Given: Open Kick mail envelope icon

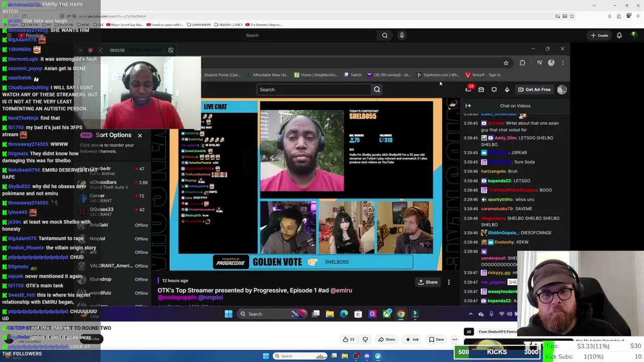Looking at the screenshot, I should coord(481,89).
